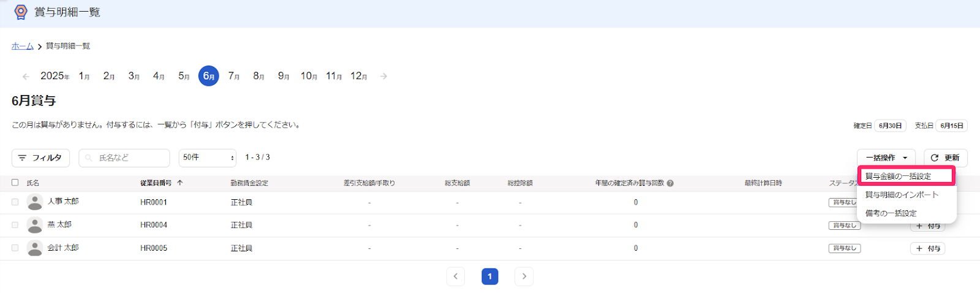Sort by 従業員番号 ascending arrow
Image resolution: width=980 pixels, height=293 pixels.
180,183
